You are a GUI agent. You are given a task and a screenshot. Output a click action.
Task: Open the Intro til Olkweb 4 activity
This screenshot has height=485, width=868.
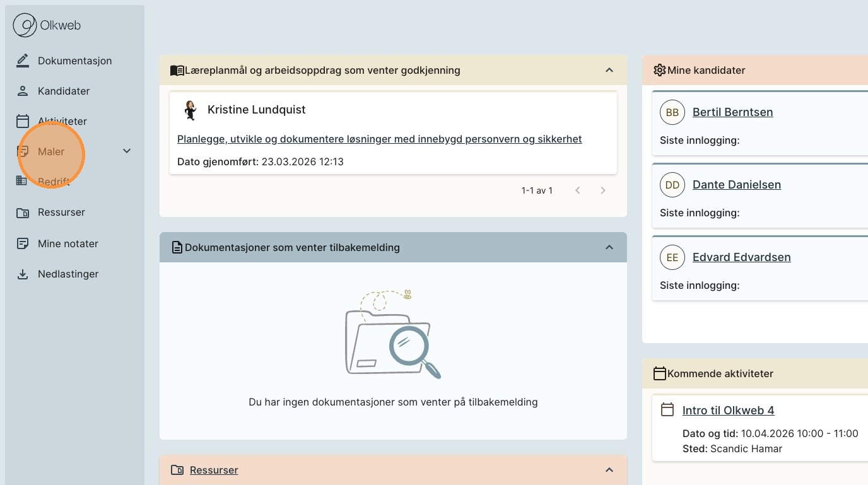tap(728, 411)
